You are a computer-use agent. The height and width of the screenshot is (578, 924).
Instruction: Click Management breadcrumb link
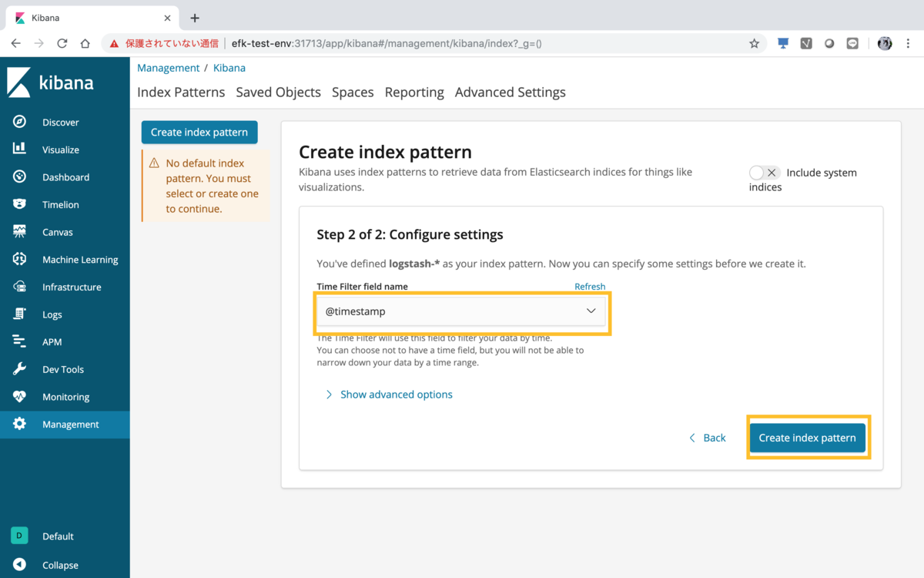pyautogui.click(x=168, y=68)
